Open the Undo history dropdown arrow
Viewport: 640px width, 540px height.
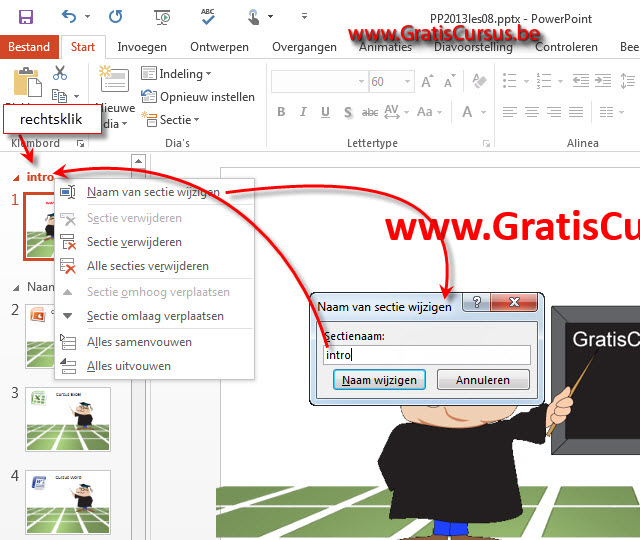pos(87,17)
